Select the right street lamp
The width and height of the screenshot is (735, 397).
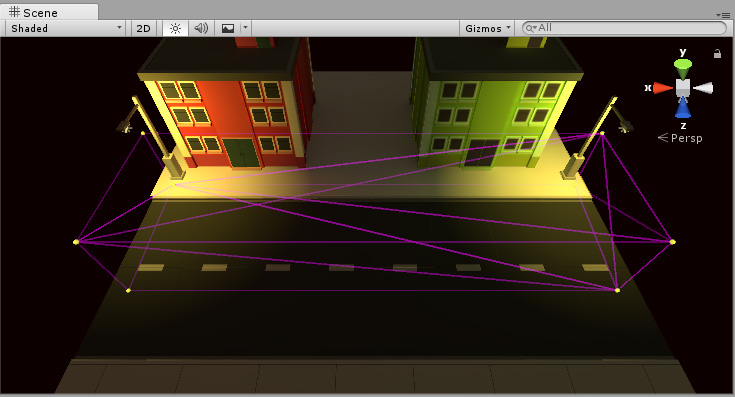coord(596,137)
